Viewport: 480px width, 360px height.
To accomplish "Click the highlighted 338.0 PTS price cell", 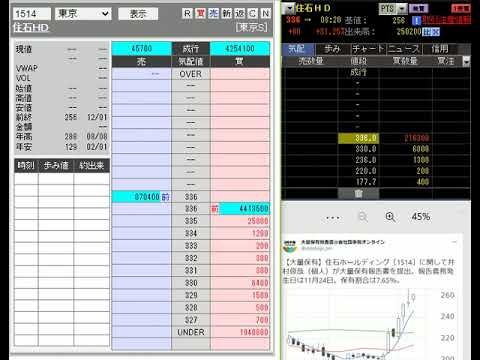I will [358, 138].
